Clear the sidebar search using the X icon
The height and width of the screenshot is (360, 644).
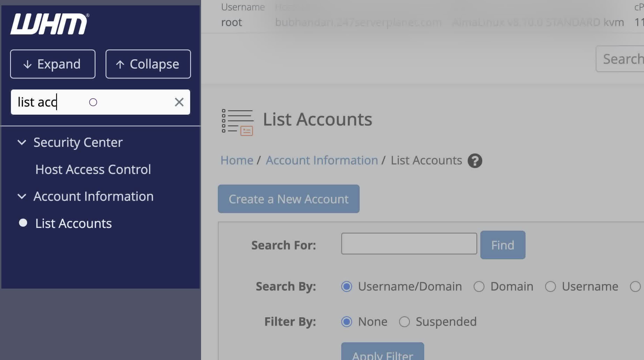[179, 102]
